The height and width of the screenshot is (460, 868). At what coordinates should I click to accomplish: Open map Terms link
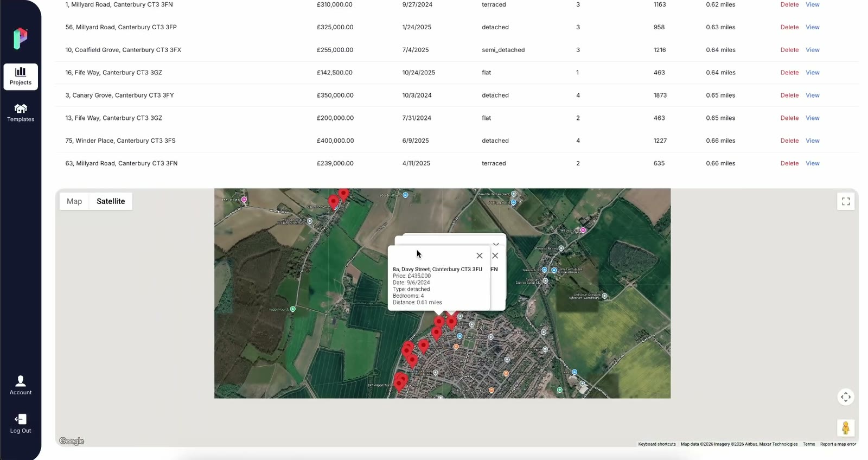(x=809, y=444)
